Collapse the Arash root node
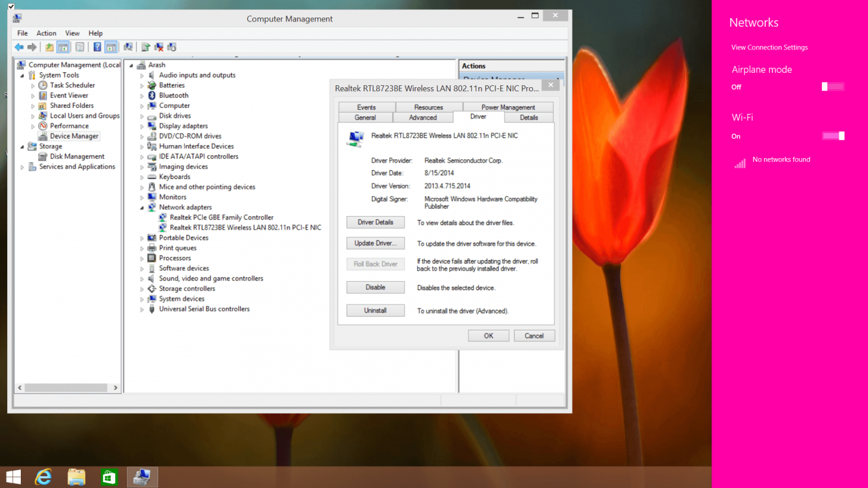This screenshot has width=868, height=488. tap(131, 65)
